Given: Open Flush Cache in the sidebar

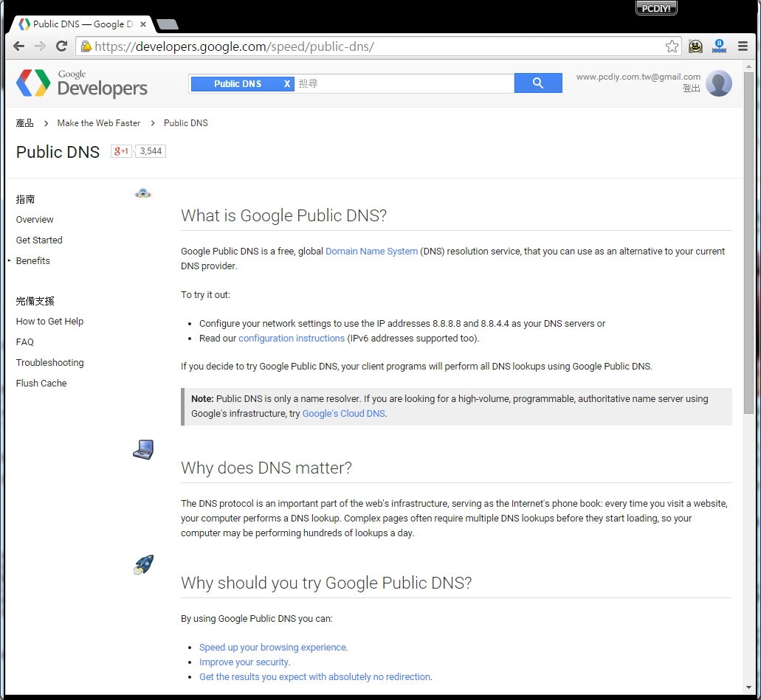Looking at the screenshot, I should [41, 384].
